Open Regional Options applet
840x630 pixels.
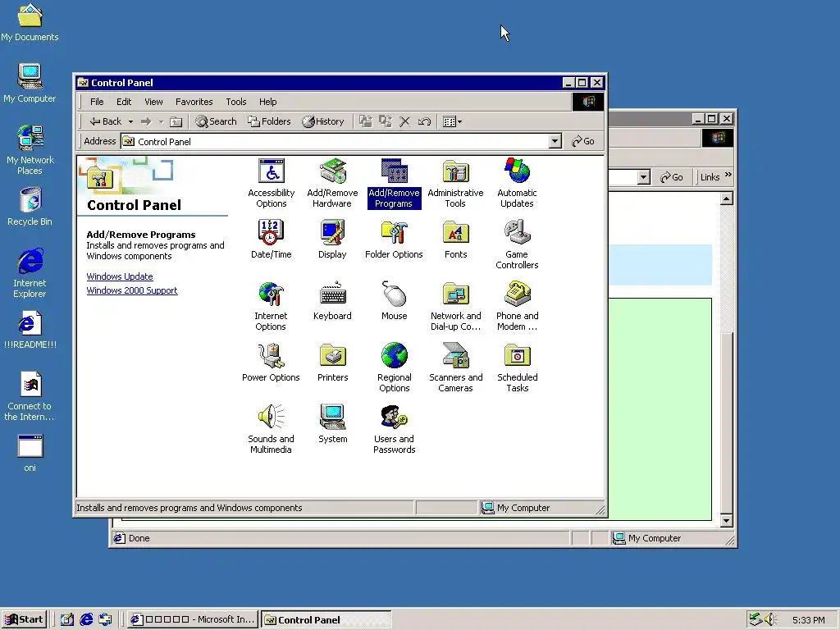point(394,368)
